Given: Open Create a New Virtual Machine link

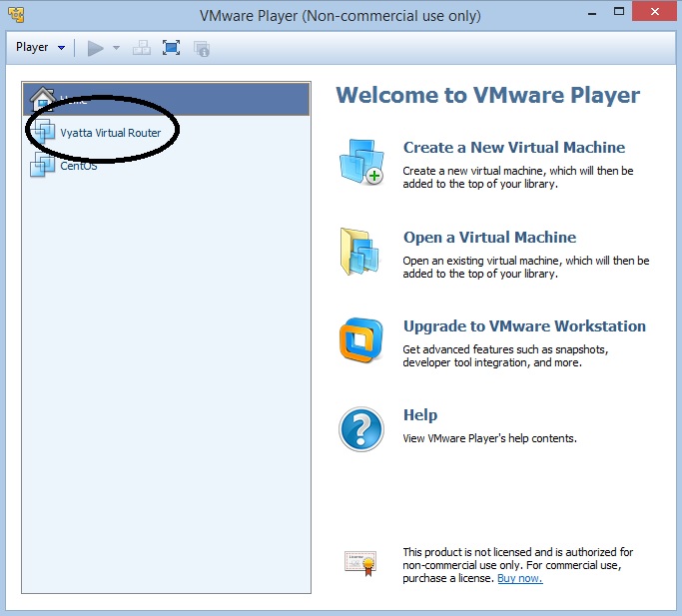Looking at the screenshot, I should click(514, 147).
